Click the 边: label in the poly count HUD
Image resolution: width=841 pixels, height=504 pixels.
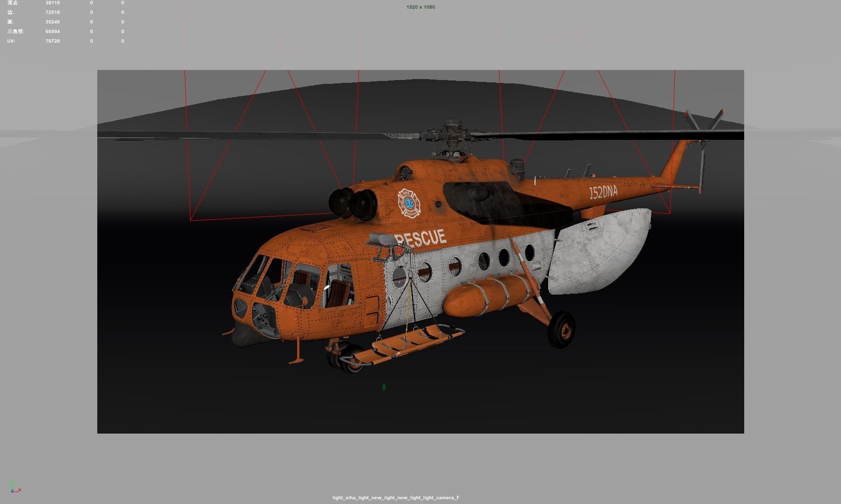click(x=11, y=12)
